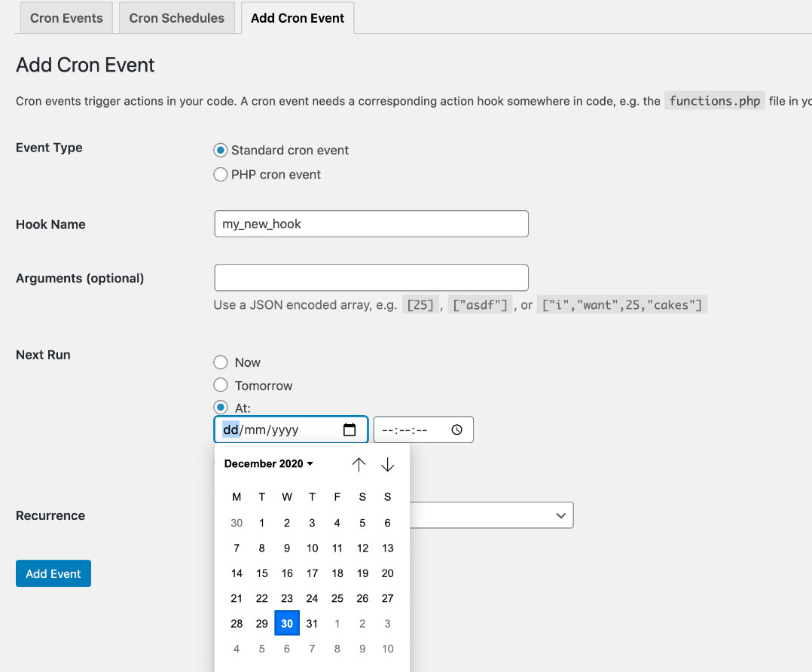The height and width of the screenshot is (672, 812).
Task: Switch to the Cron Events tab
Action: click(x=66, y=18)
